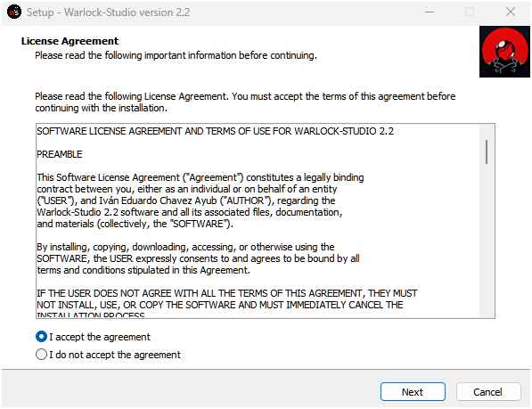
Task: Click the "Please read the following important information" subtitle
Action: [176, 55]
